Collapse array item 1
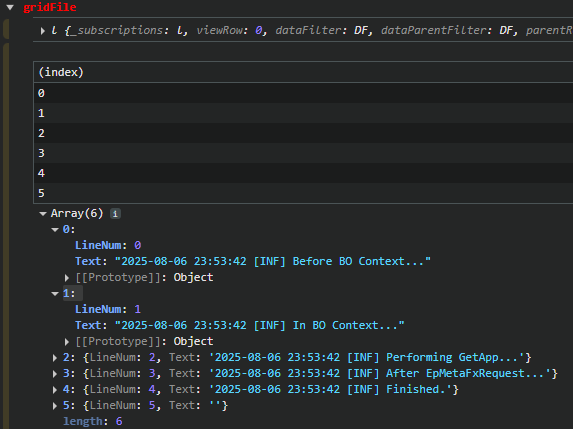 coord(55,294)
